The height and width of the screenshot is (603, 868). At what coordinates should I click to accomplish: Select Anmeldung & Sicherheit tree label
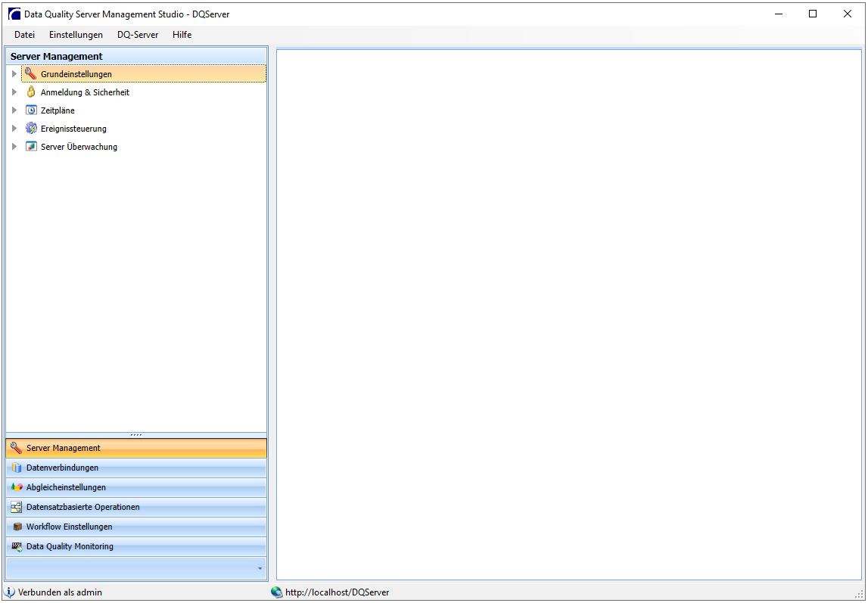[x=85, y=92]
